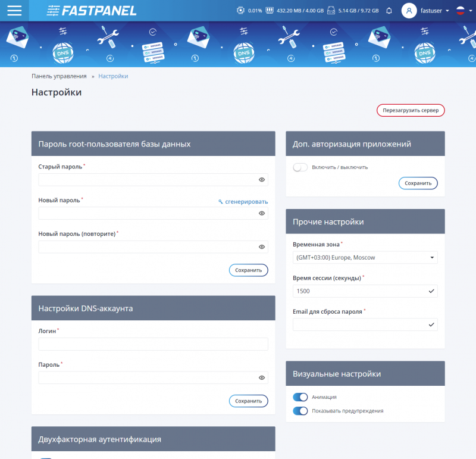Toggle additional application authorization switch
This screenshot has width=476, height=459.
click(300, 167)
